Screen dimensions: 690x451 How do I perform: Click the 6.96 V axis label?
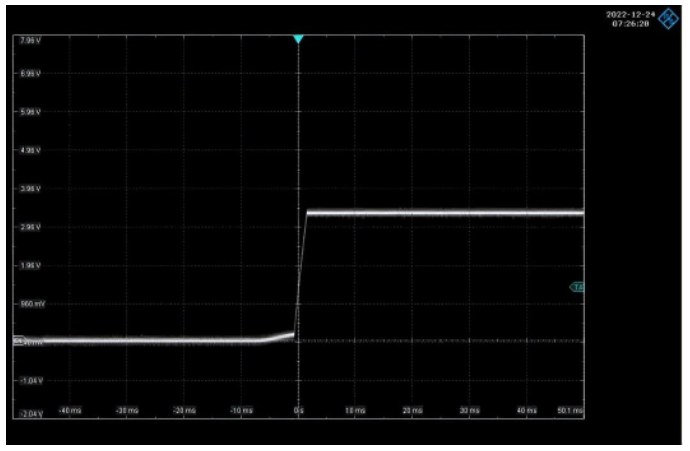[x=30, y=73]
